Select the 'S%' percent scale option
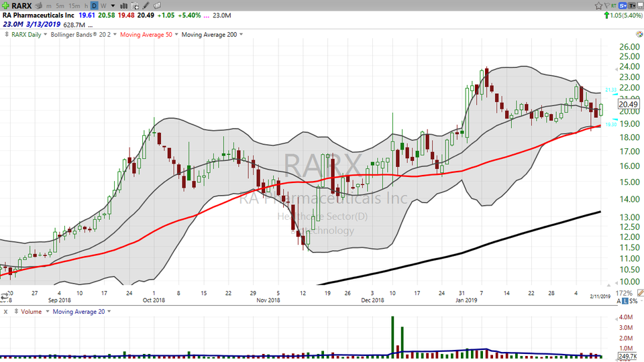The height and width of the screenshot is (362, 644). tap(633, 301)
